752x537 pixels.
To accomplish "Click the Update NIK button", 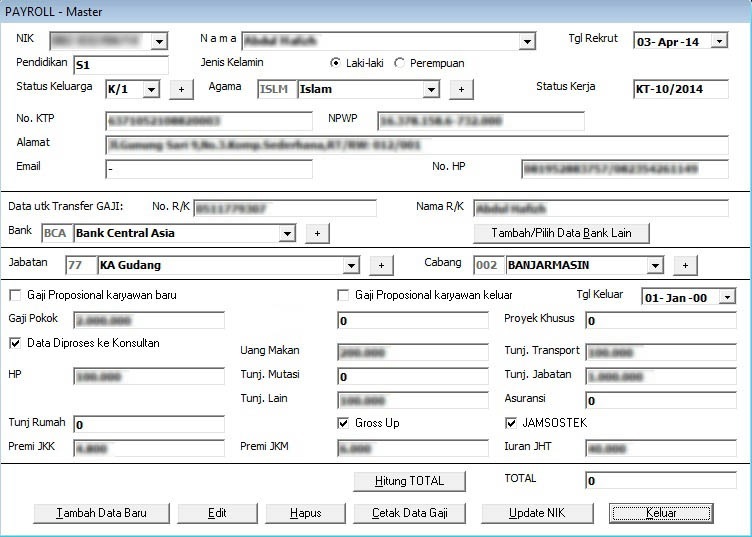I will point(537,513).
